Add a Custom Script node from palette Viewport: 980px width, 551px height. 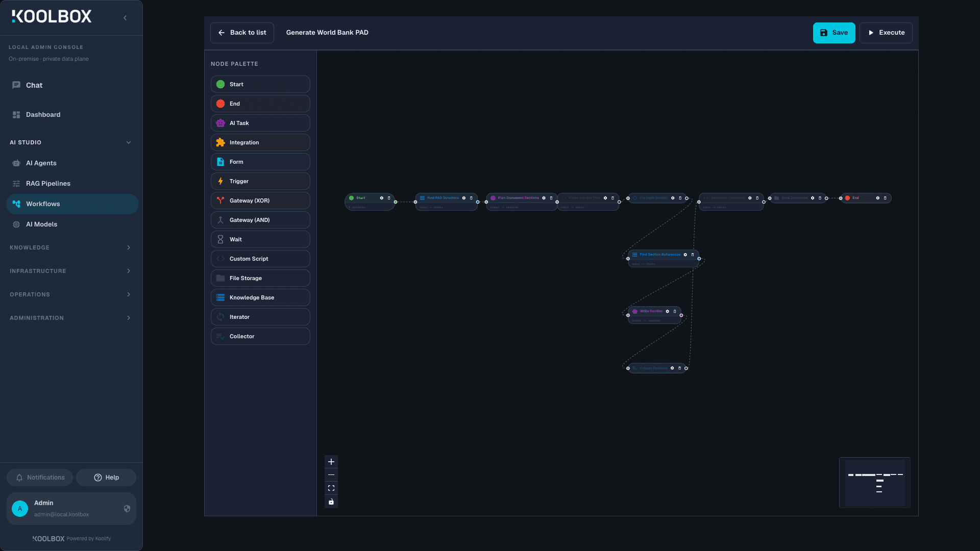click(x=260, y=259)
